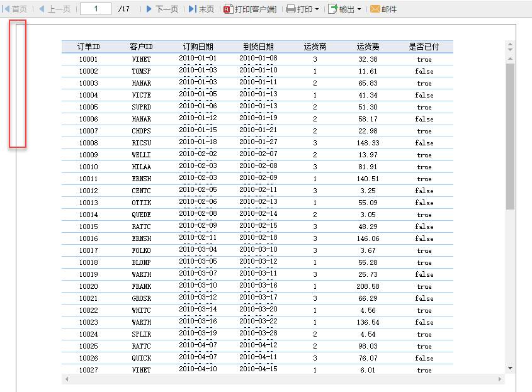Select customer cell SUPRD
The image size is (532, 392).
(141, 107)
